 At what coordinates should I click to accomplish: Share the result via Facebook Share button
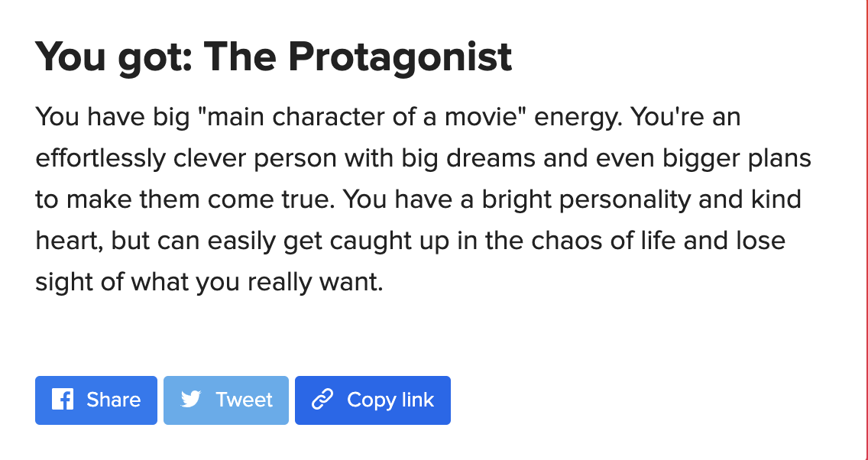(96, 400)
